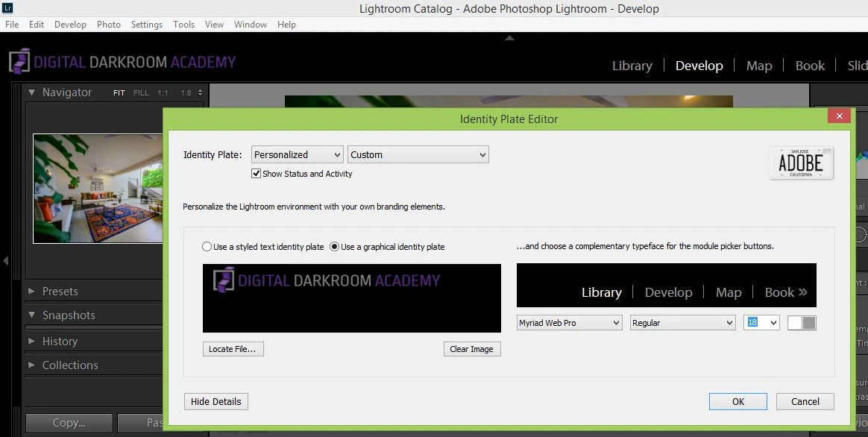Viewport: 868px width, 437px height.
Task: Set Navigator zoom to FILL
Action: 141,93
